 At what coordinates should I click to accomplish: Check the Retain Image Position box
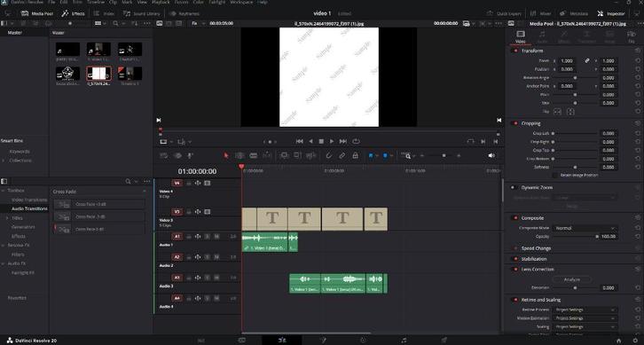pyautogui.click(x=555, y=176)
